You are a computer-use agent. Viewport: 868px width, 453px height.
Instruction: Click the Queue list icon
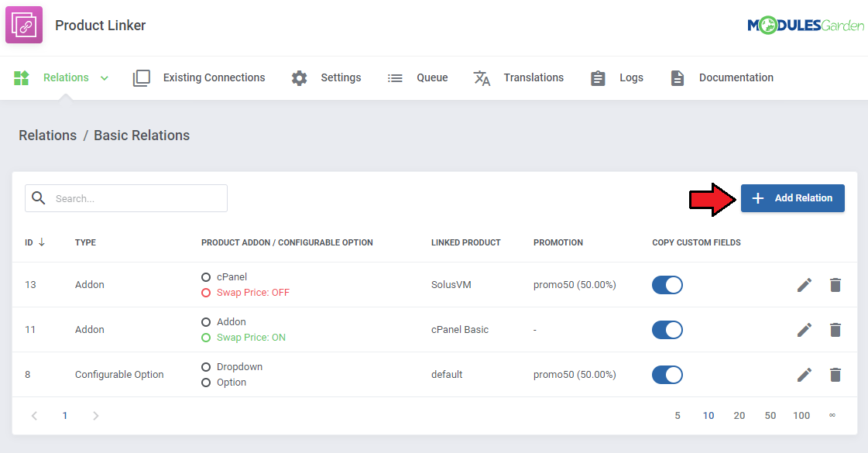tap(395, 78)
